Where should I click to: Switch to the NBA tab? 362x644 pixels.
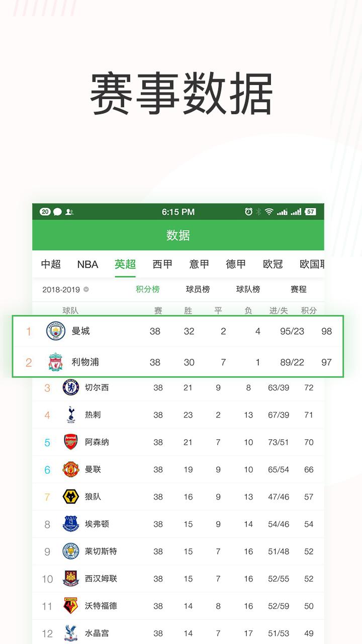tap(87, 264)
